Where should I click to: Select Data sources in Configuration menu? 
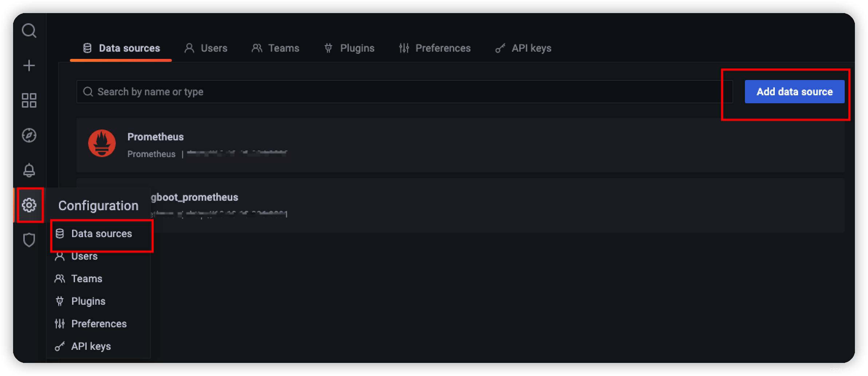99,233
